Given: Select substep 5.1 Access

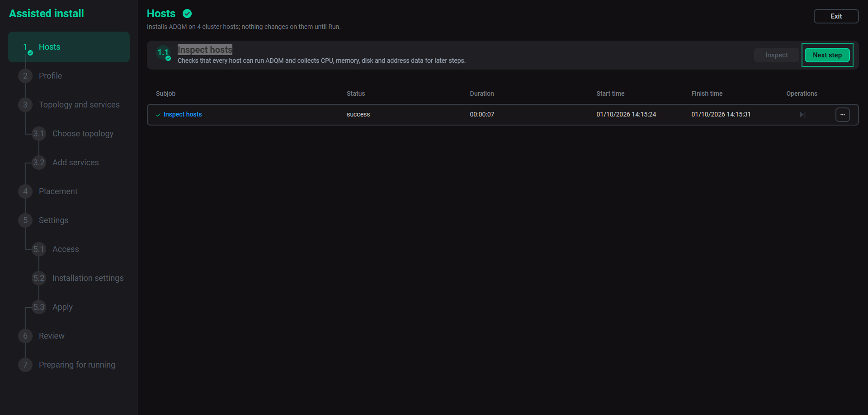Looking at the screenshot, I should click(66, 249).
